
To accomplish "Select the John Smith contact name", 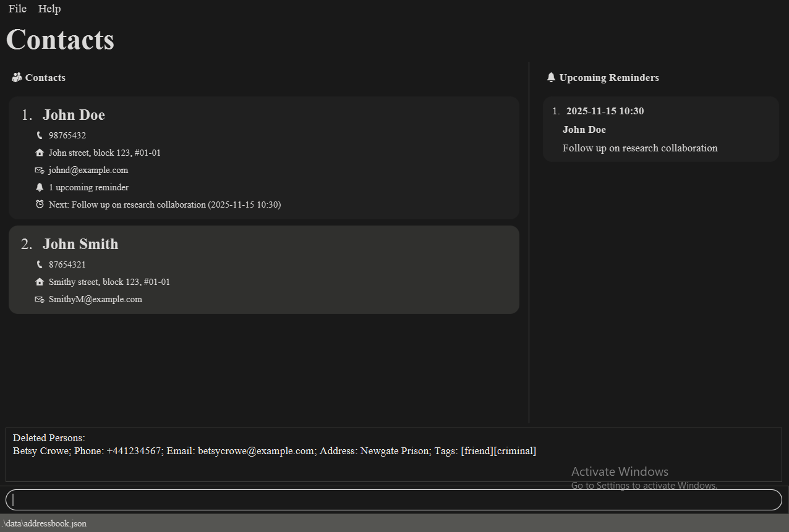I will [x=80, y=244].
